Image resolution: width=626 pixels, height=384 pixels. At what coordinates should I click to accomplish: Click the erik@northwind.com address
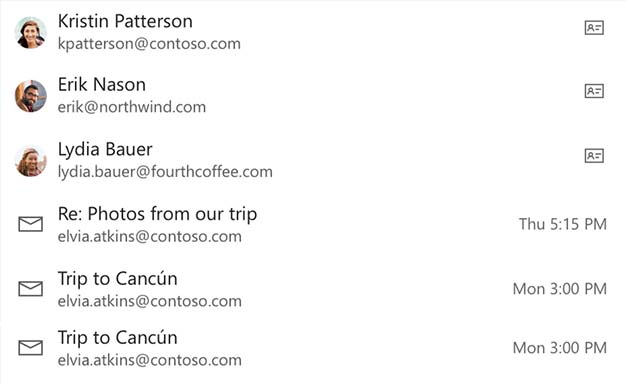(132, 107)
